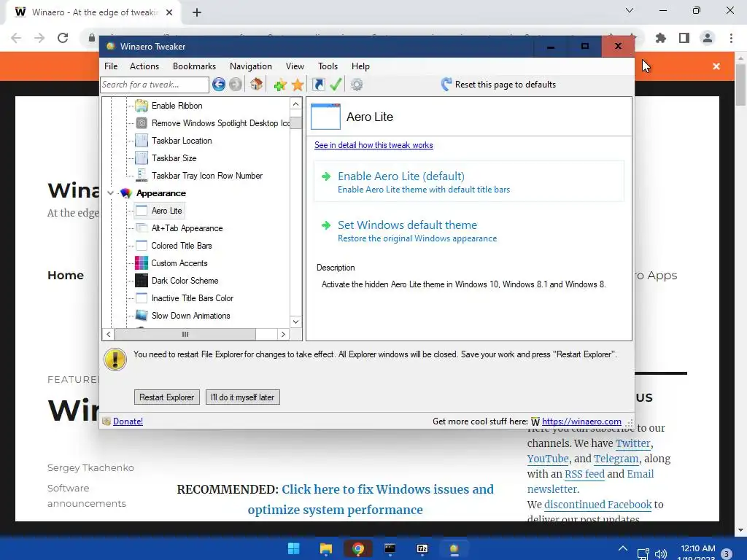Open the Donate! link
Viewport: 747px width, 560px height.
(x=128, y=421)
